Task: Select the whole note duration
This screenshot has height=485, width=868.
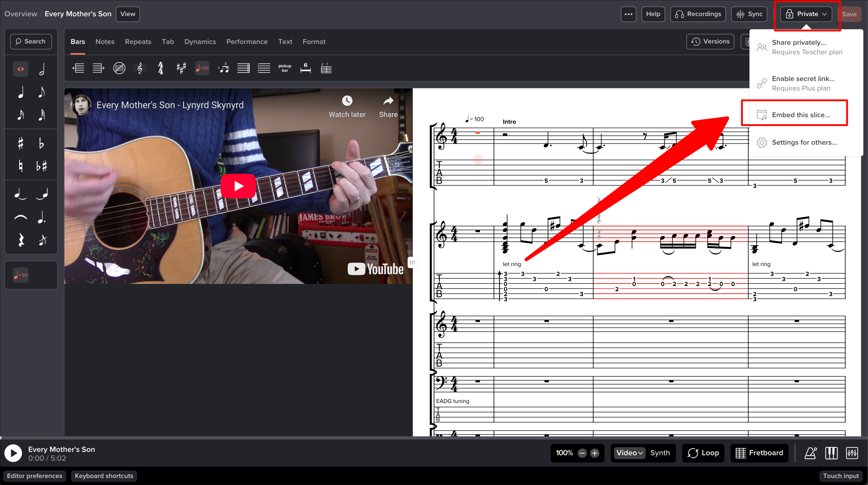Action: point(21,69)
